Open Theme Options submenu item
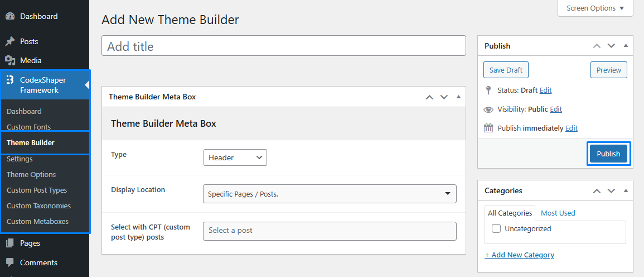 click(x=31, y=174)
